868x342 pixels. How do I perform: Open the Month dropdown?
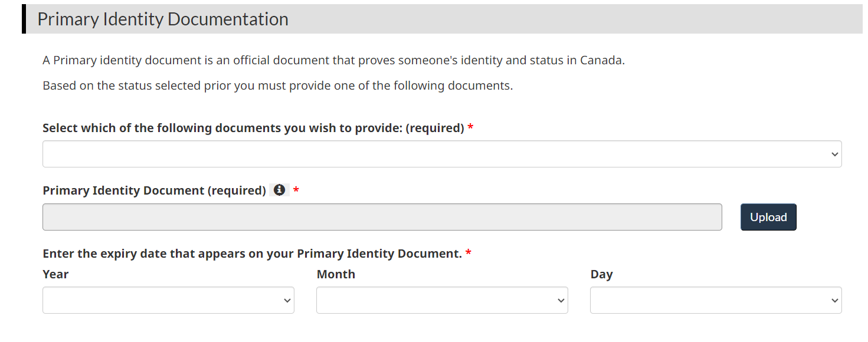(442, 300)
